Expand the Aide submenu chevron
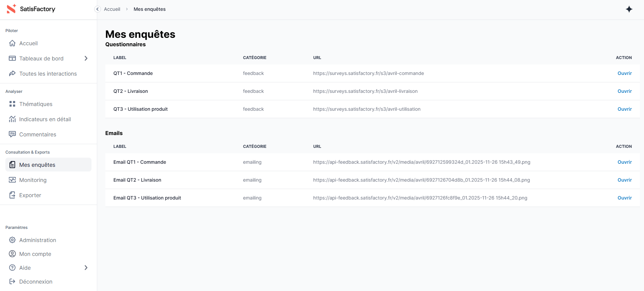Screen dimensions: 644x291 click(86, 268)
